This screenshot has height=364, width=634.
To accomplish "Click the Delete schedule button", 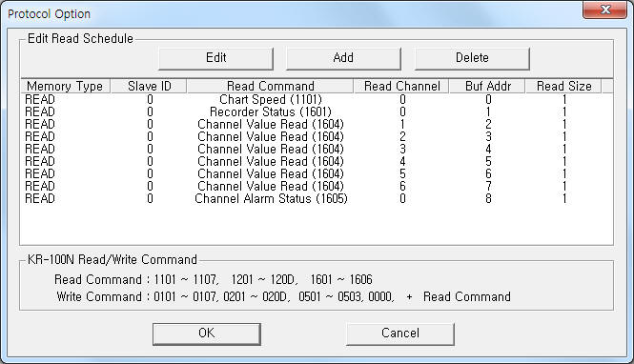I will [x=472, y=58].
